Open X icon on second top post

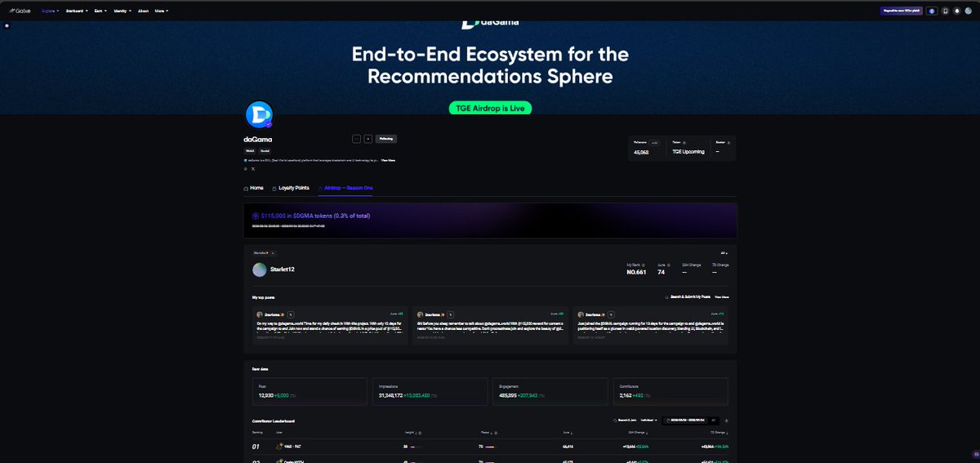point(450,314)
